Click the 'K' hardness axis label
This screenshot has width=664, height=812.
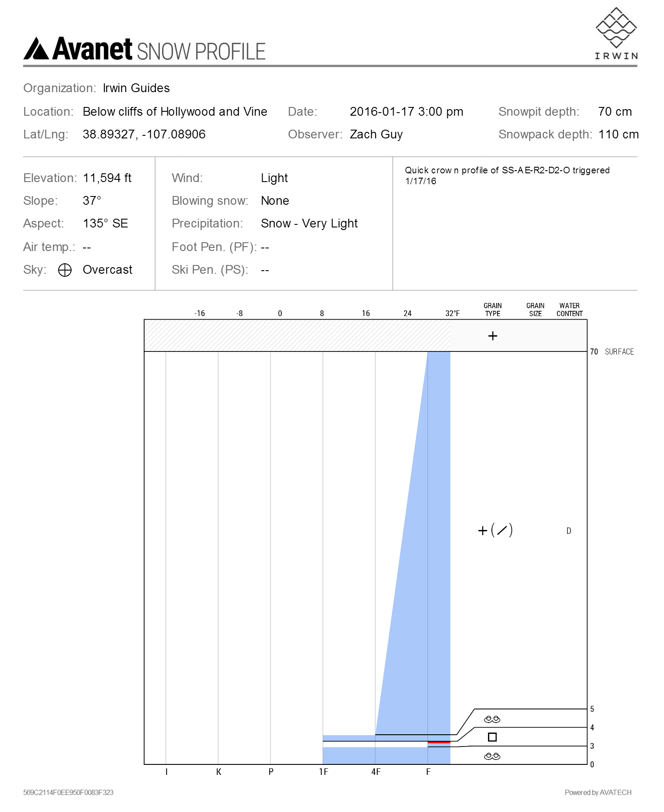pos(218,772)
